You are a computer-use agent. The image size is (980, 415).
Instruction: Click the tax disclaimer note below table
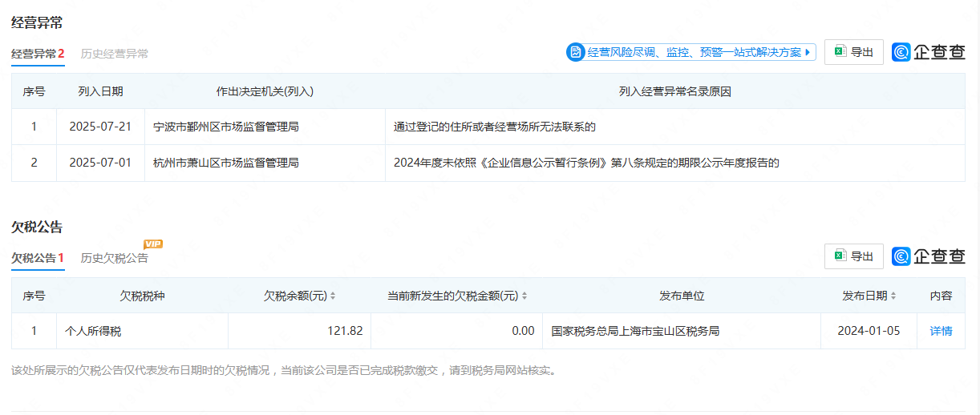click(x=283, y=371)
